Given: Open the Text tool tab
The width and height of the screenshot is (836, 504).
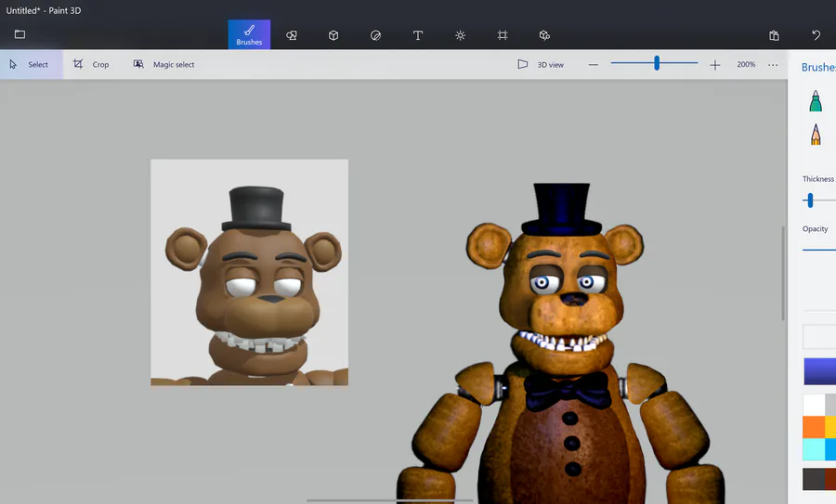Looking at the screenshot, I should [x=418, y=35].
